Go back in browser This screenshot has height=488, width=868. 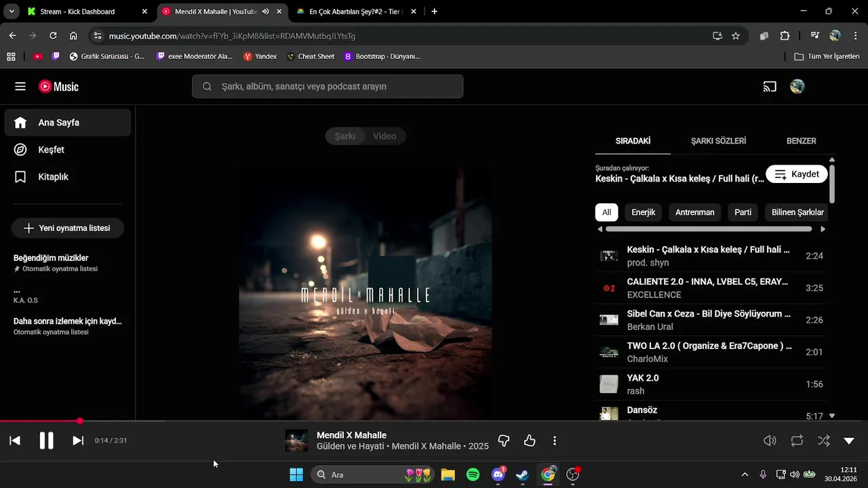[x=12, y=36]
